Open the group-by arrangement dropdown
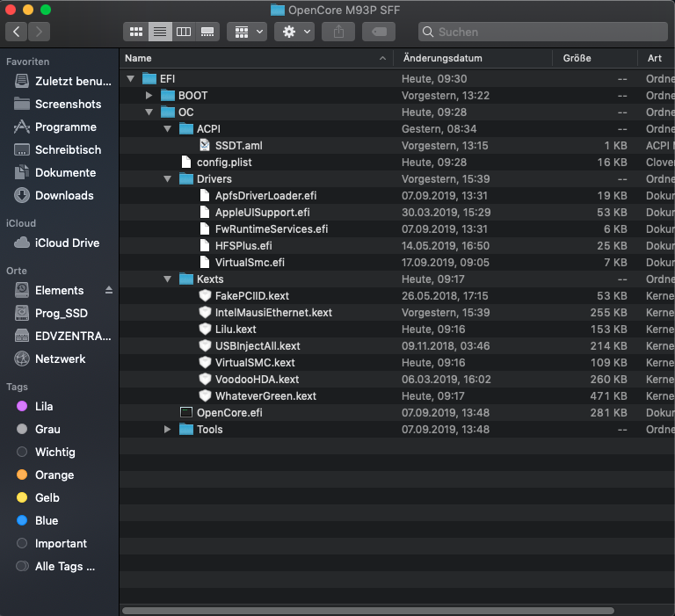The image size is (675, 616). (x=246, y=32)
